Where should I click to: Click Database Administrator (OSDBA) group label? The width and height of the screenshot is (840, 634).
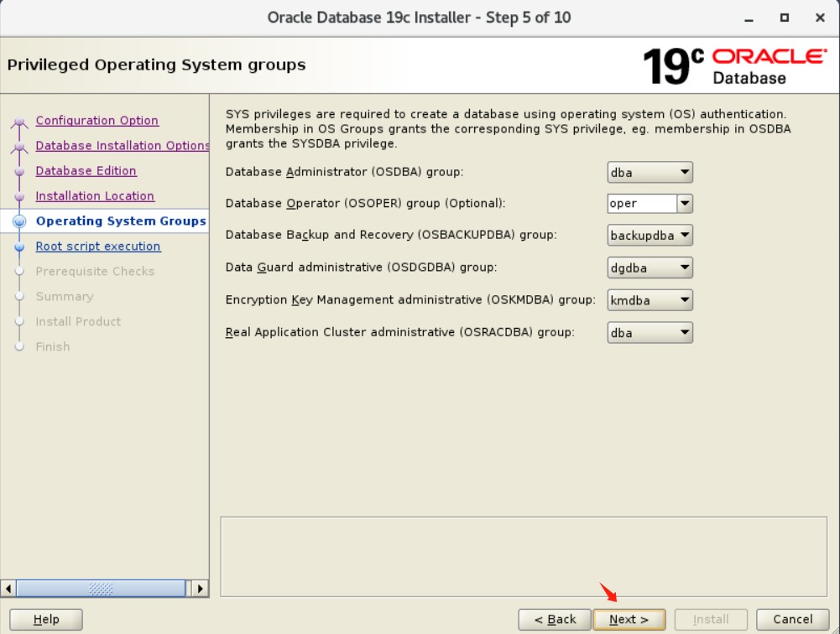click(x=344, y=172)
